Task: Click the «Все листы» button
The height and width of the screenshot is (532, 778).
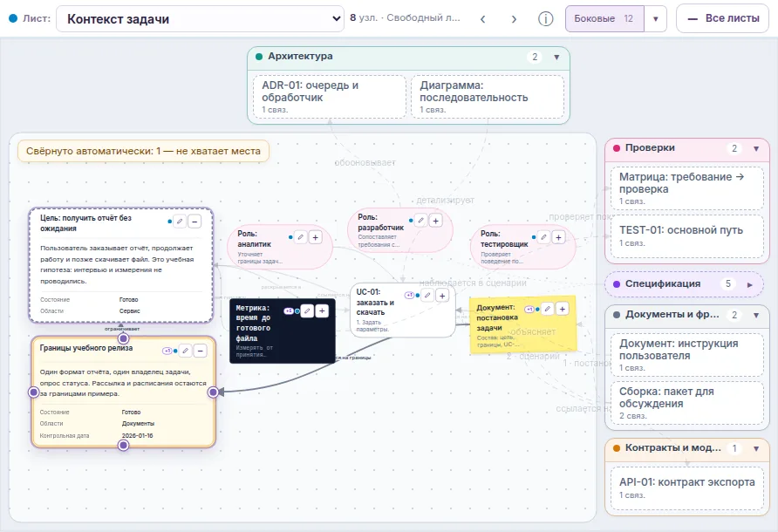Action: [x=722, y=18]
